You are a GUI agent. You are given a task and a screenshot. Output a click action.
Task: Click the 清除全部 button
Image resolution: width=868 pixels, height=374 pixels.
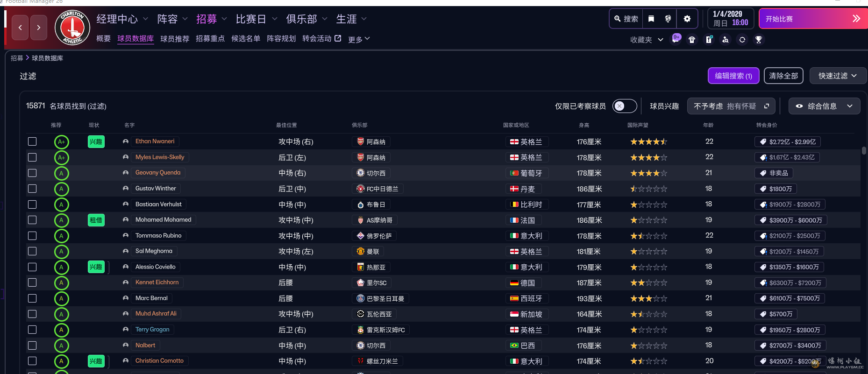(783, 76)
